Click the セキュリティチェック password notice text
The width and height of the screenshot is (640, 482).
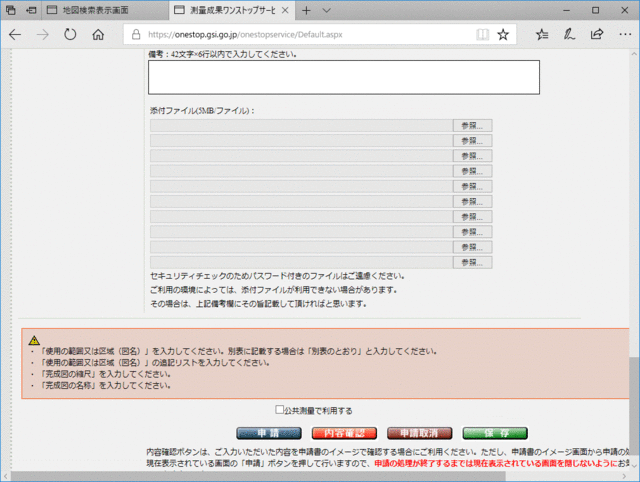[277, 276]
